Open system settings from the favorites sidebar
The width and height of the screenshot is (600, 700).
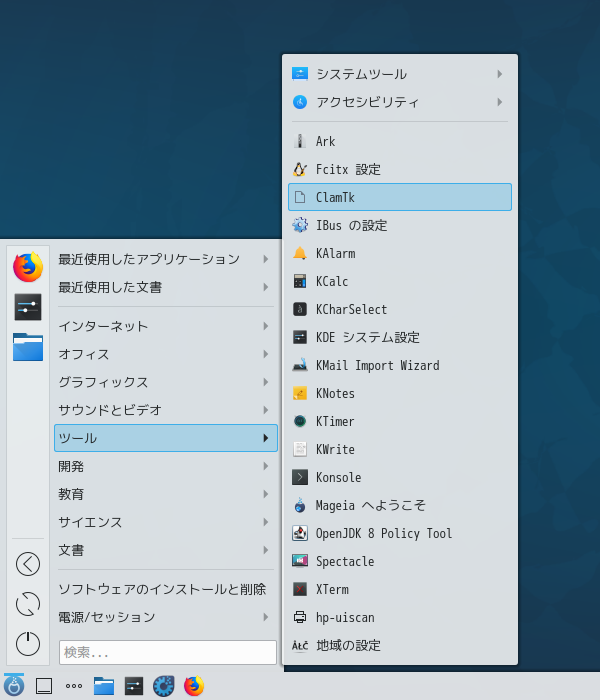coord(28,307)
